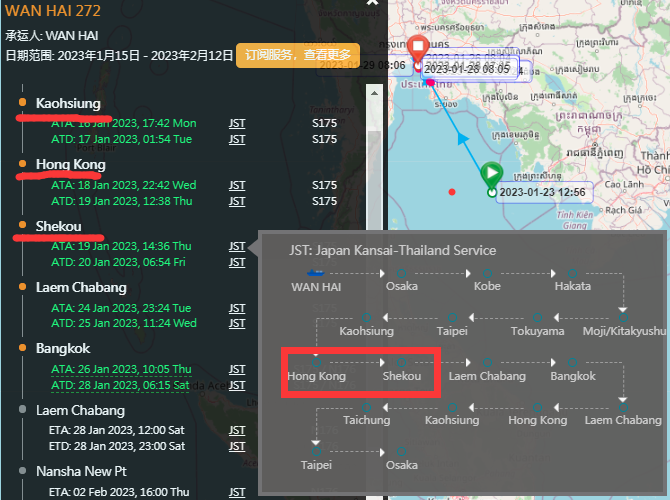Select the Hong Kong port entry
Viewport: 670px width, 500px height.
(x=71, y=165)
